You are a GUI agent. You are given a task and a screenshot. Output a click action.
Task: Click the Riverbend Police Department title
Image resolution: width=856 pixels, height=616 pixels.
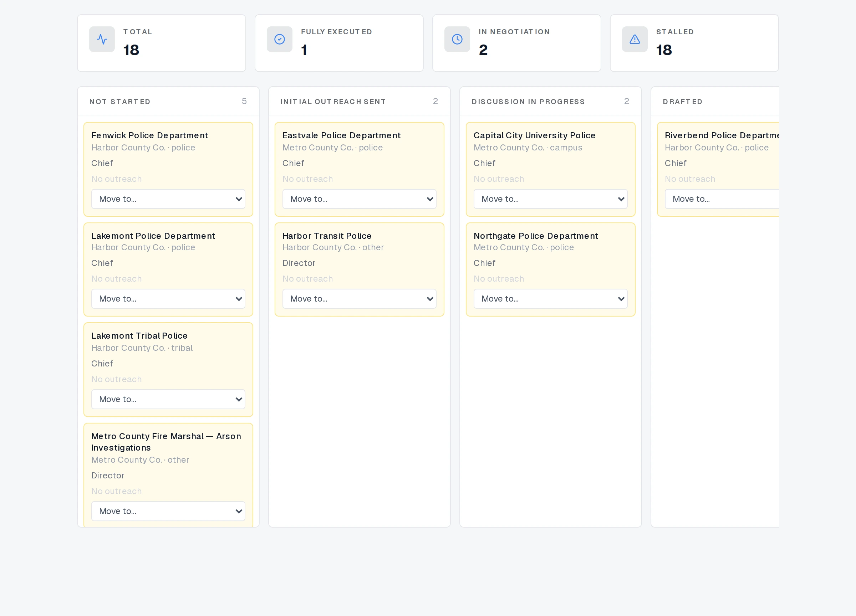coord(722,135)
